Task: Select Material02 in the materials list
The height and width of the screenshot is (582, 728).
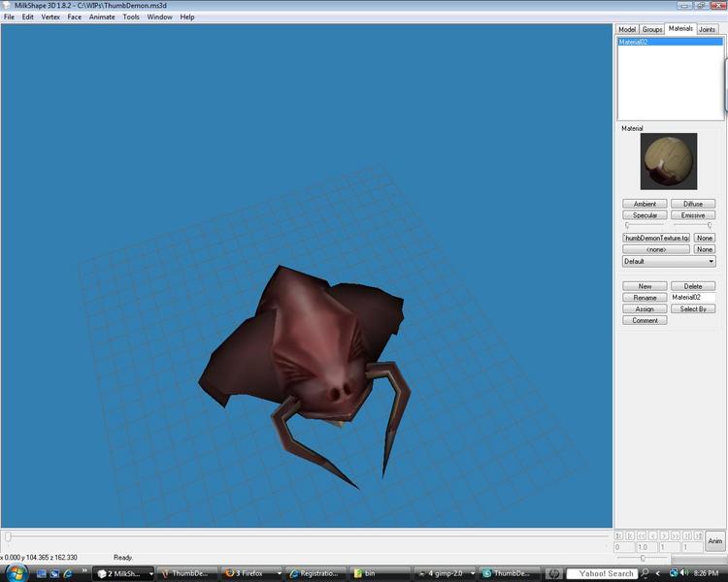Action: click(x=670, y=42)
